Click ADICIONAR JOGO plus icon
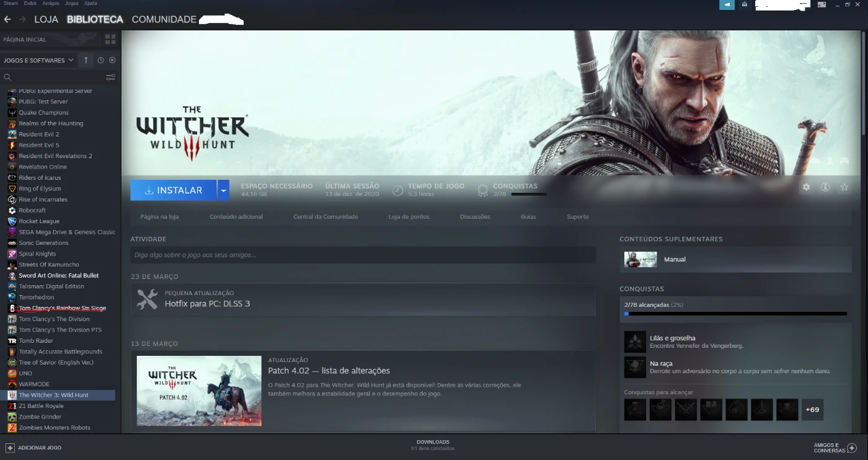868x460 pixels. pyautogui.click(x=10, y=447)
